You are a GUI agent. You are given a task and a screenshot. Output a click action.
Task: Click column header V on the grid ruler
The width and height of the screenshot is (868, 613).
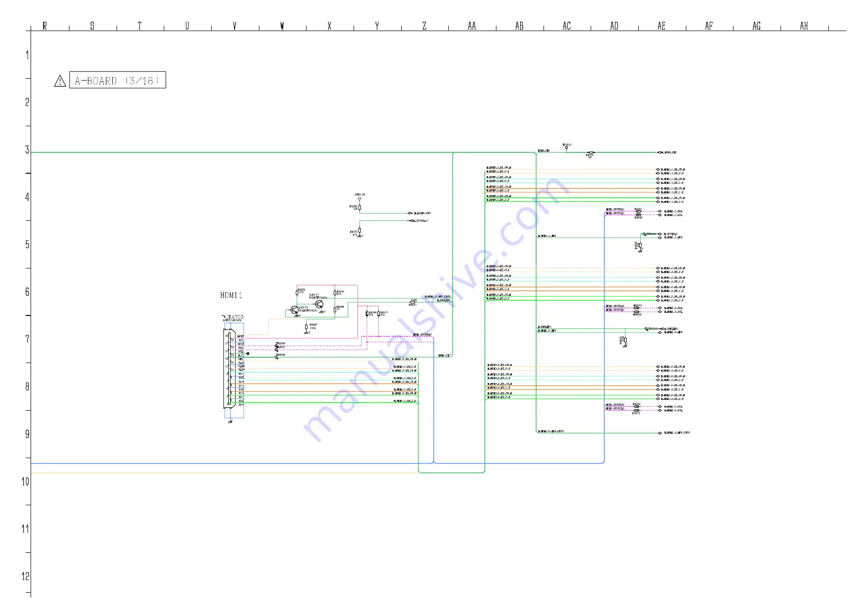[x=235, y=26]
